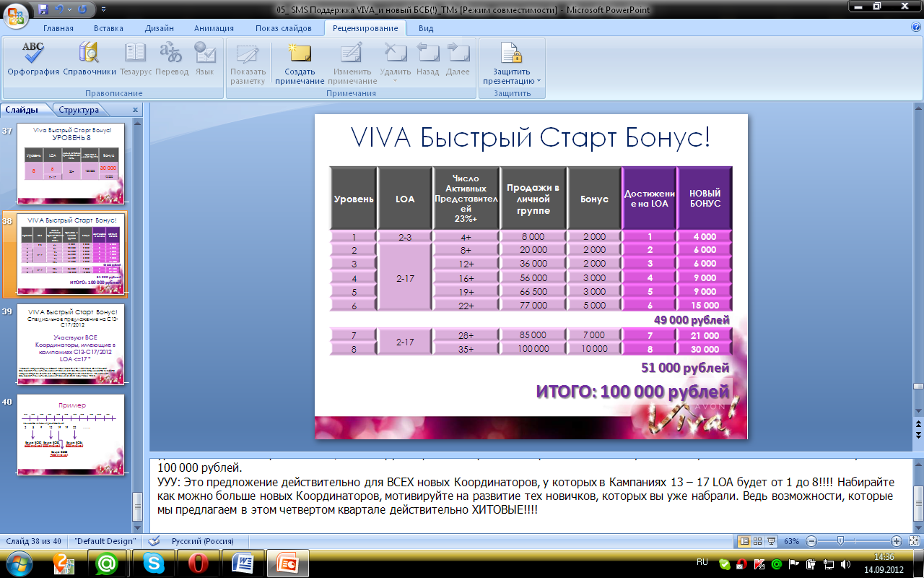Screen dimensions: 924x578
Task: Open the Windows Start menu
Action: click(x=19, y=563)
